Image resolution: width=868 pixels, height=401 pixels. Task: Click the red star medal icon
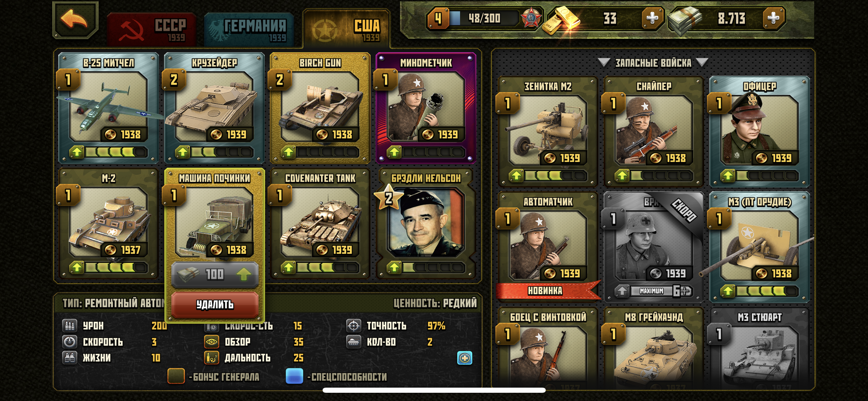[x=531, y=18]
